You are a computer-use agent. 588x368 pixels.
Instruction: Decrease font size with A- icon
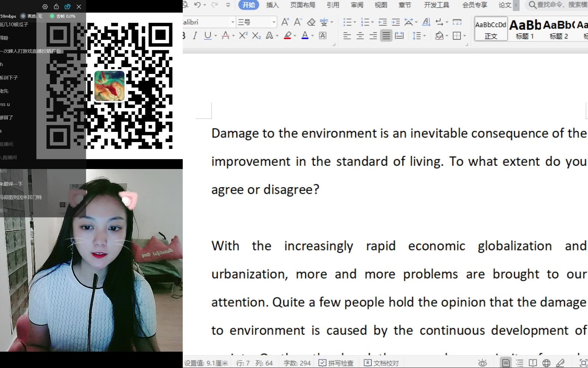point(298,22)
